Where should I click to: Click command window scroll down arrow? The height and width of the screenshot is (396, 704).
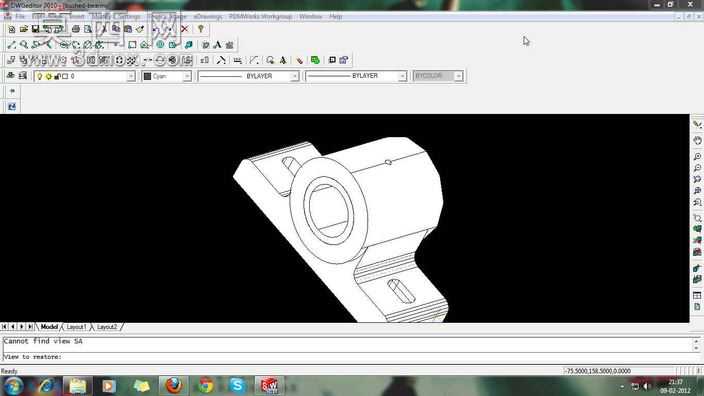tap(696, 348)
